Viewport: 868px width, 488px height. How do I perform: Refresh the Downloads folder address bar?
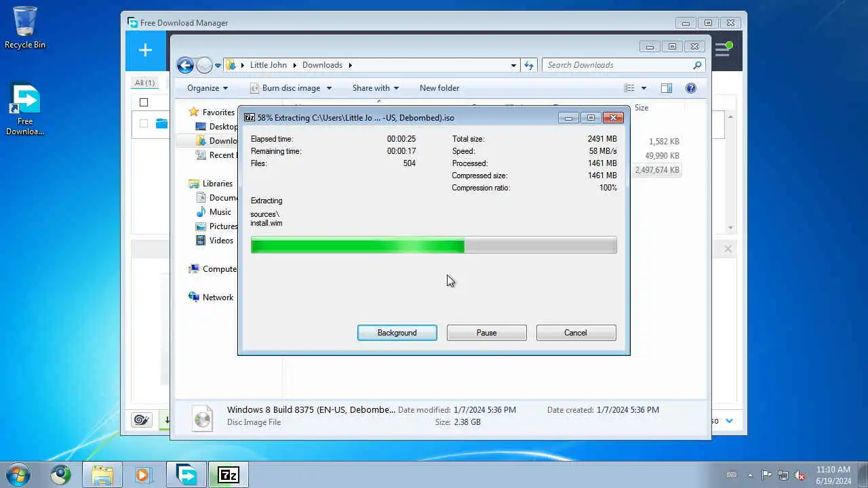[529, 65]
